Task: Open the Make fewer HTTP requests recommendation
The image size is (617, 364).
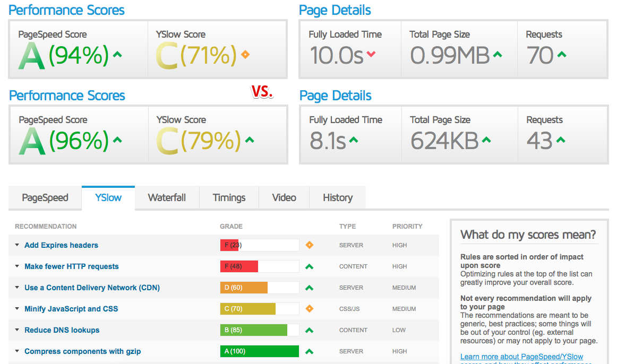Action: click(x=72, y=266)
